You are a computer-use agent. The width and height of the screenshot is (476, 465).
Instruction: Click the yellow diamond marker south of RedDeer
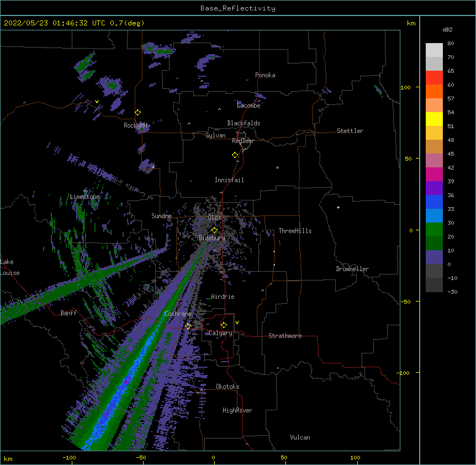tap(235, 155)
